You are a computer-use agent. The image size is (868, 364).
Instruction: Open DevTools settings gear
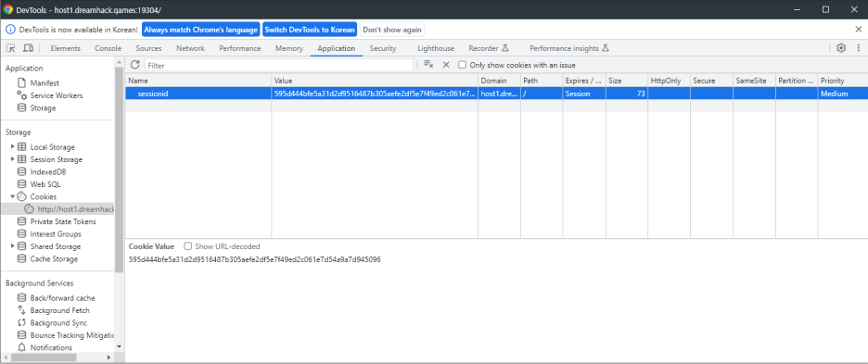click(841, 47)
